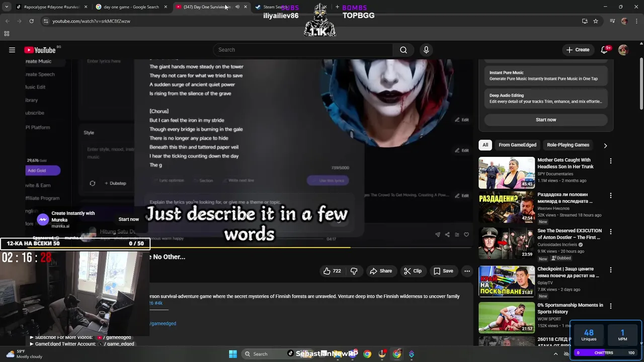
Task: Clip the video
Action: [413, 271]
